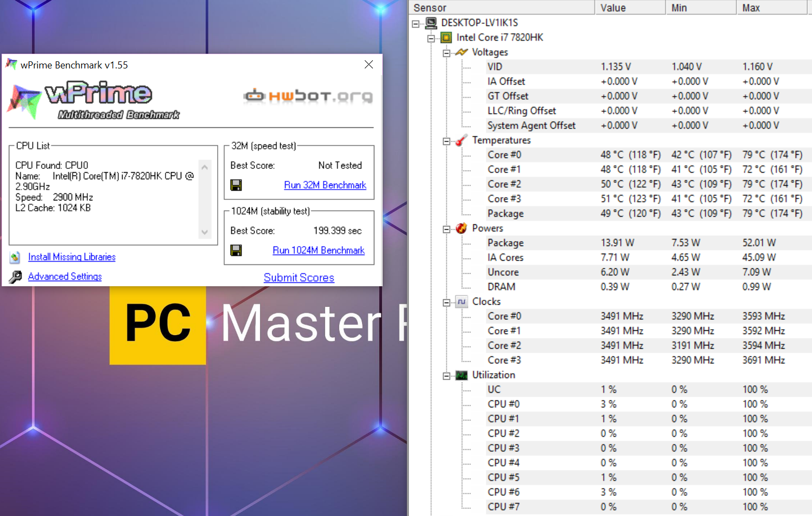
Task: Click the DESKTOP-LV1IK1S label
Action: click(x=480, y=23)
